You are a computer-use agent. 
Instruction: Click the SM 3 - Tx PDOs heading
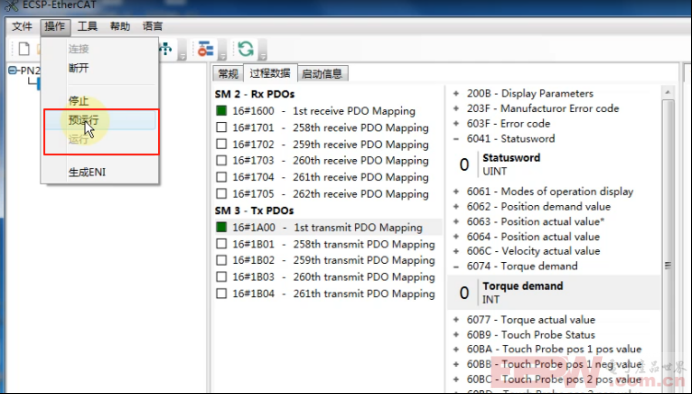(x=254, y=210)
